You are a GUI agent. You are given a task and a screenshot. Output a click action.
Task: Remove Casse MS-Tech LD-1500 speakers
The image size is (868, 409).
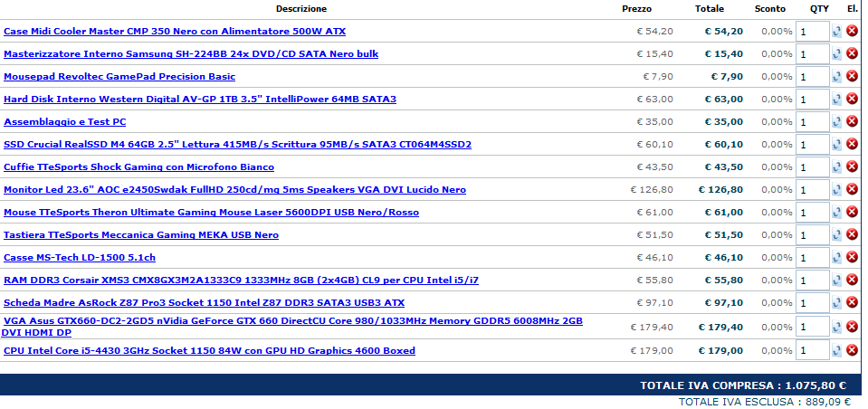point(852,257)
